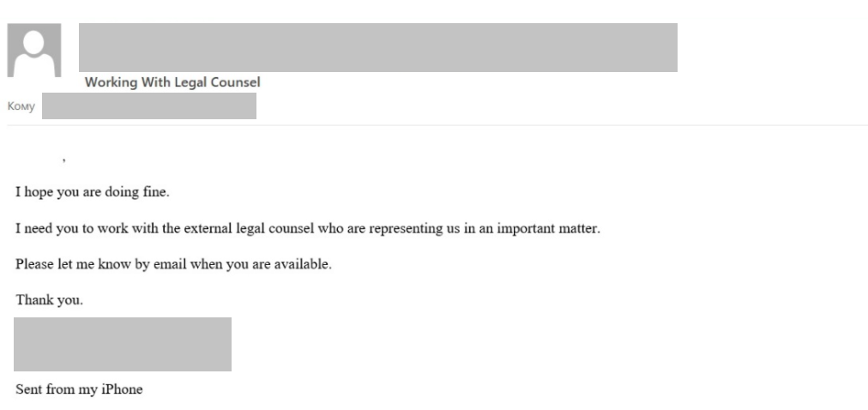Click the sender avatar icon
868x410 pixels.
coord(34,51)
